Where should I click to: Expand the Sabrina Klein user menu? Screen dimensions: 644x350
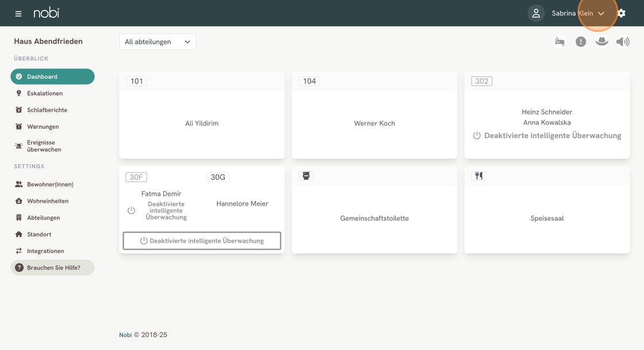pos(578,13)
